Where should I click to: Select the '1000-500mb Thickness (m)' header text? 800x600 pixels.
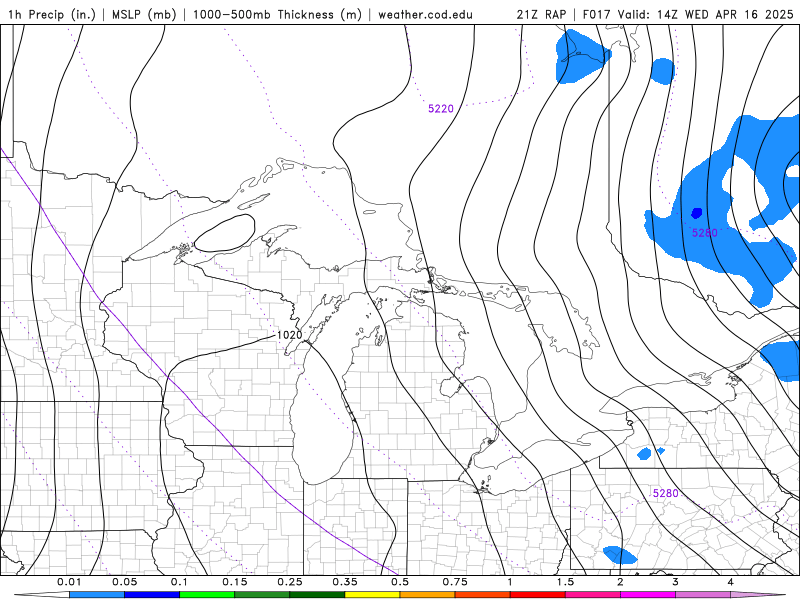[x=277, y=14]
